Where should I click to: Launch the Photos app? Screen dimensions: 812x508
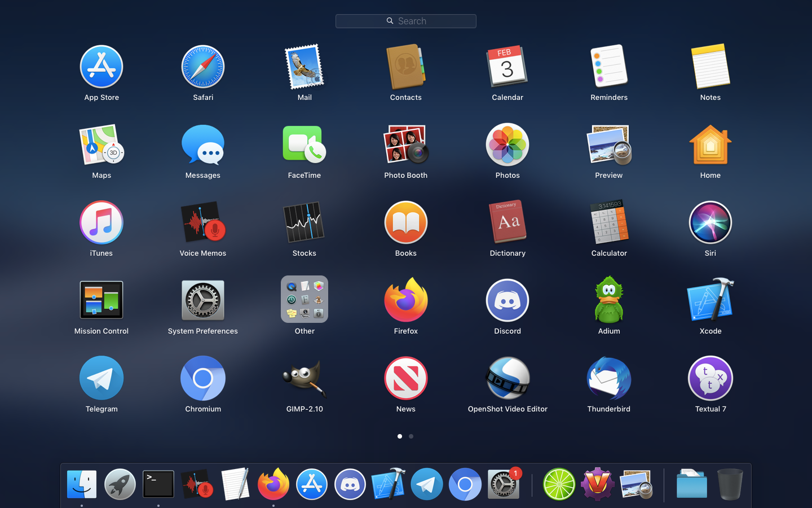click(x=507, y=144)
